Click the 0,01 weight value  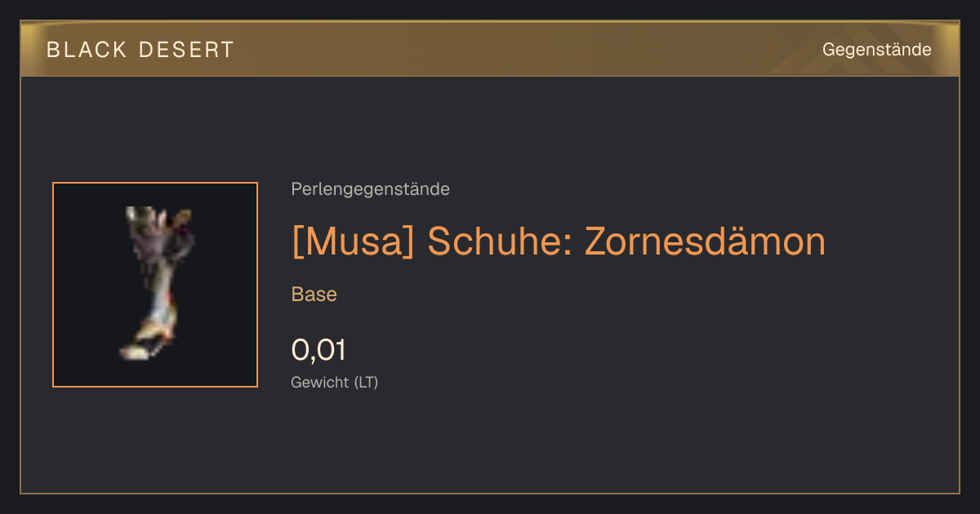(x=318, y=351)
